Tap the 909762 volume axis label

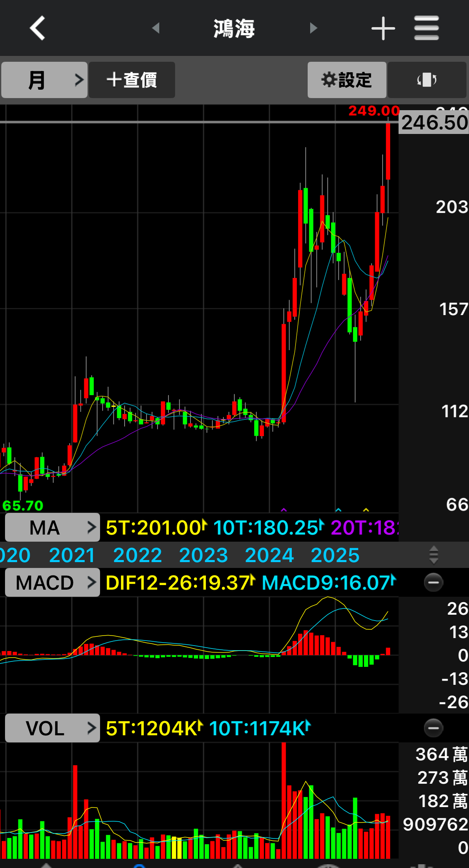point(435,825)
